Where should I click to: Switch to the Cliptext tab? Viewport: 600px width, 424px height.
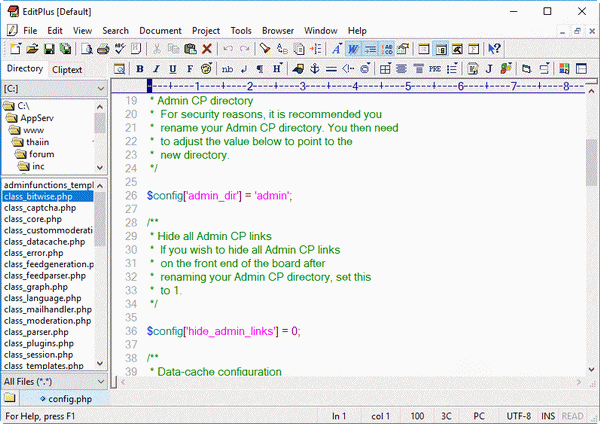68,69
